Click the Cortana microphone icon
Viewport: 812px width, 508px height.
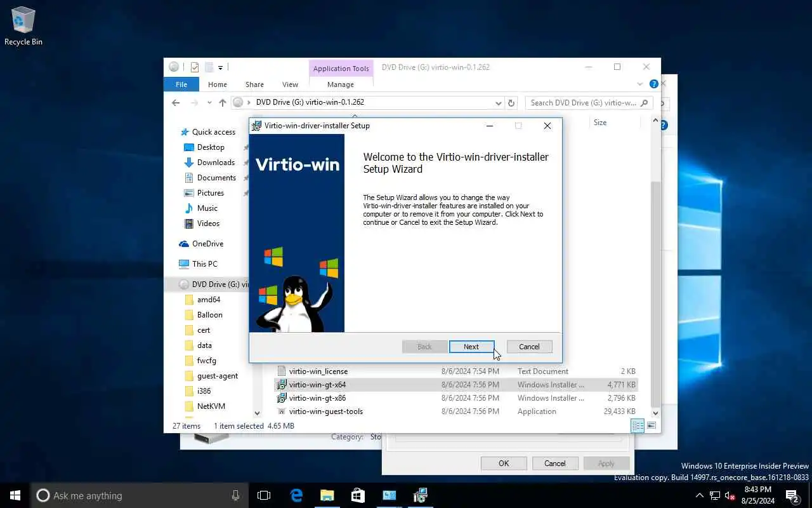pos(235,495)
